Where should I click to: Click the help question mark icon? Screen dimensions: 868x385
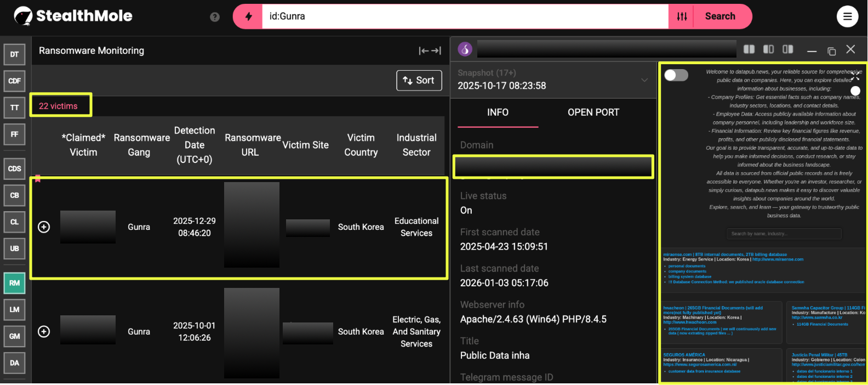[215, 17]
